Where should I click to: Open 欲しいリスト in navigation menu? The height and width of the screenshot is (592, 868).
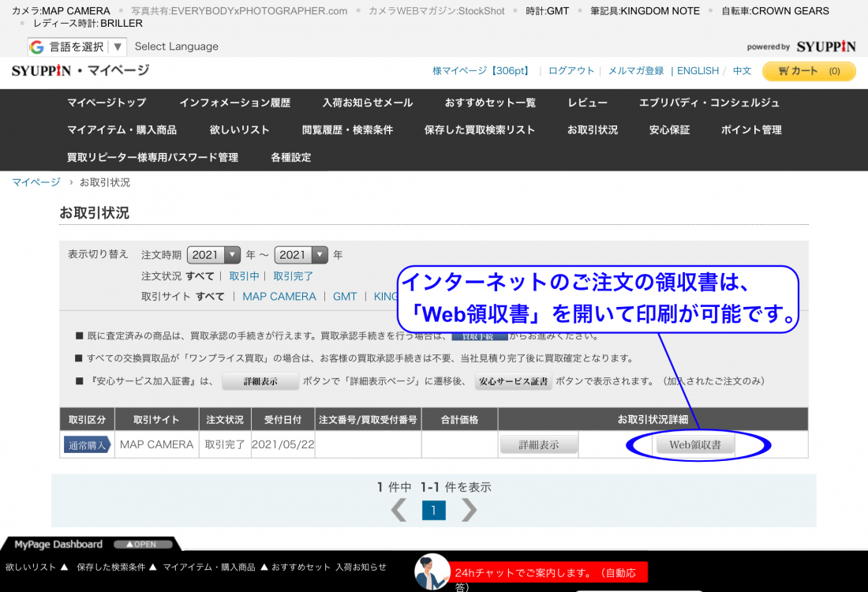click(x=239, y=130)
